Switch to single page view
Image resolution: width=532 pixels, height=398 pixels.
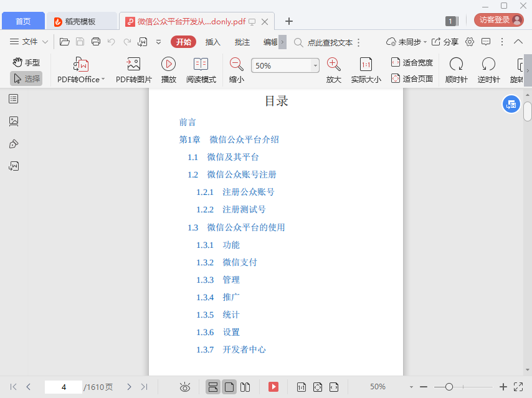[229, 387]
